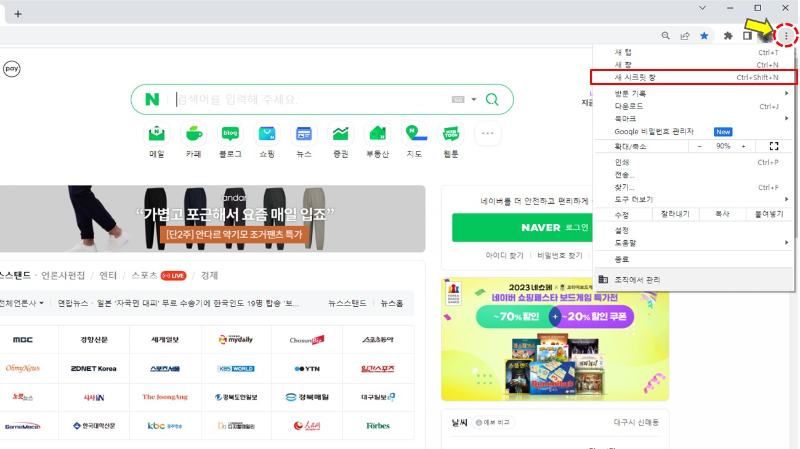Select 종료 menu item
Image resolution: width=800 pixels, height=449 pixels.
click(693, 259)
